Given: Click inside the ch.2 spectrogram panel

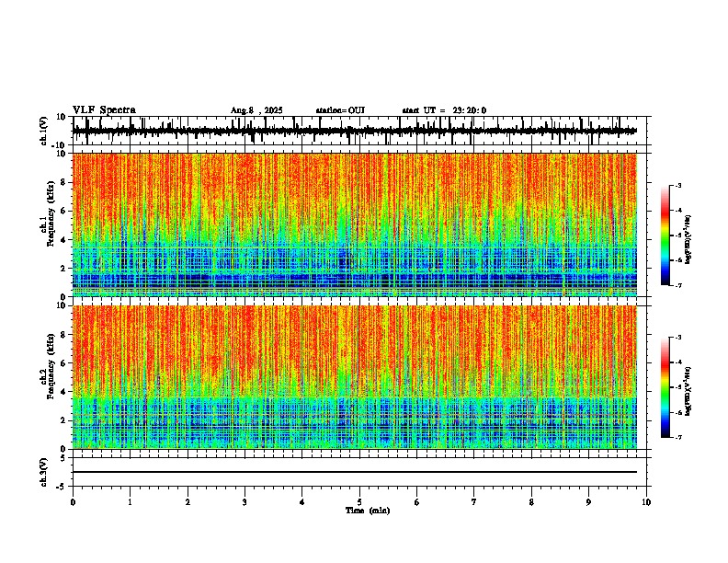Looking at the screenshot, I should [355, 377].
